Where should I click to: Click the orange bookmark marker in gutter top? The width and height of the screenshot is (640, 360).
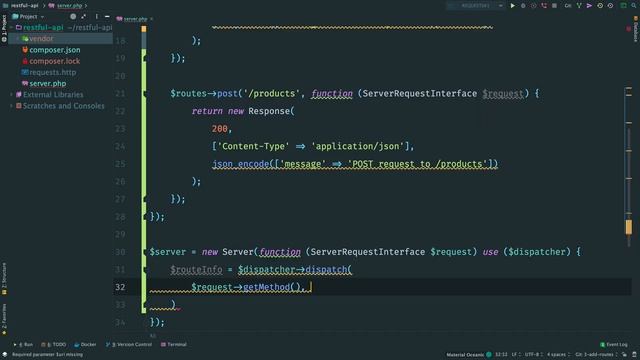point(144,29)
